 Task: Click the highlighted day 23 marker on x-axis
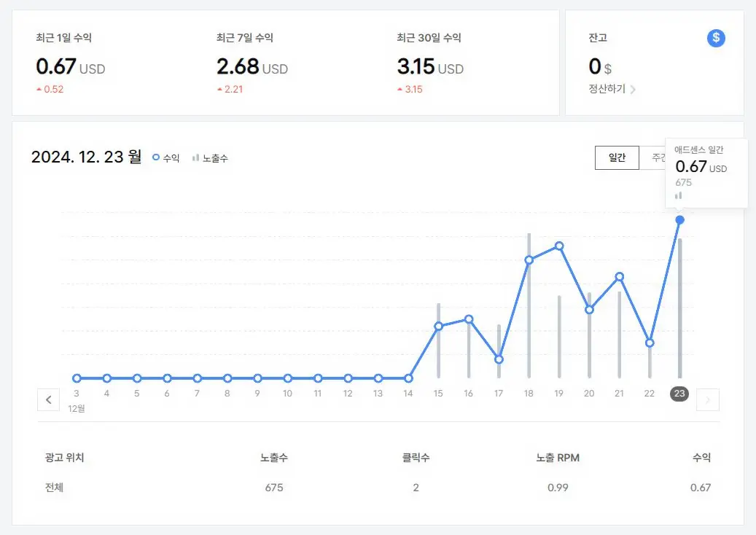679,394
